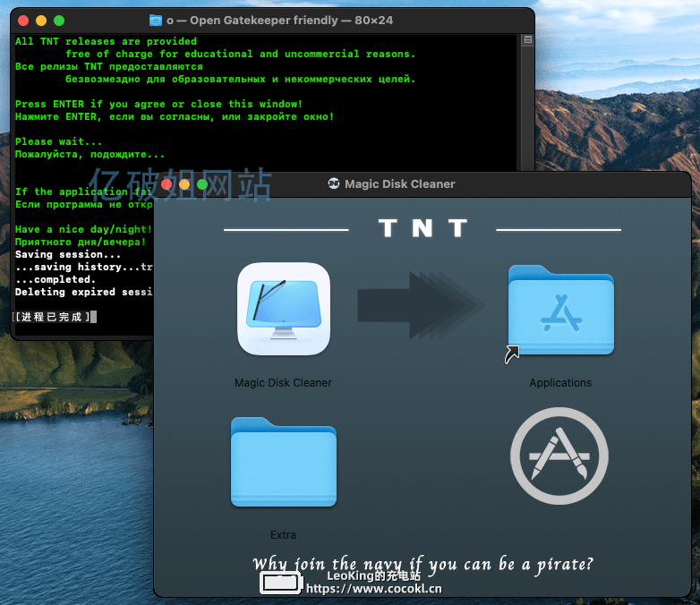The height and width of the screenshot is (605, 700).
Task: Click the Magic Disk Cleaner window title
Action: click(399, 184)
